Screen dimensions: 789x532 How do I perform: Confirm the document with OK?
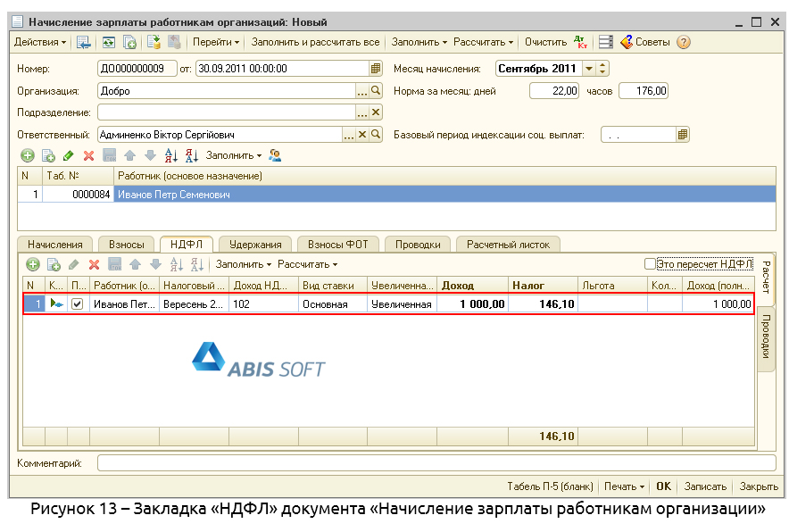pos(663,486)
